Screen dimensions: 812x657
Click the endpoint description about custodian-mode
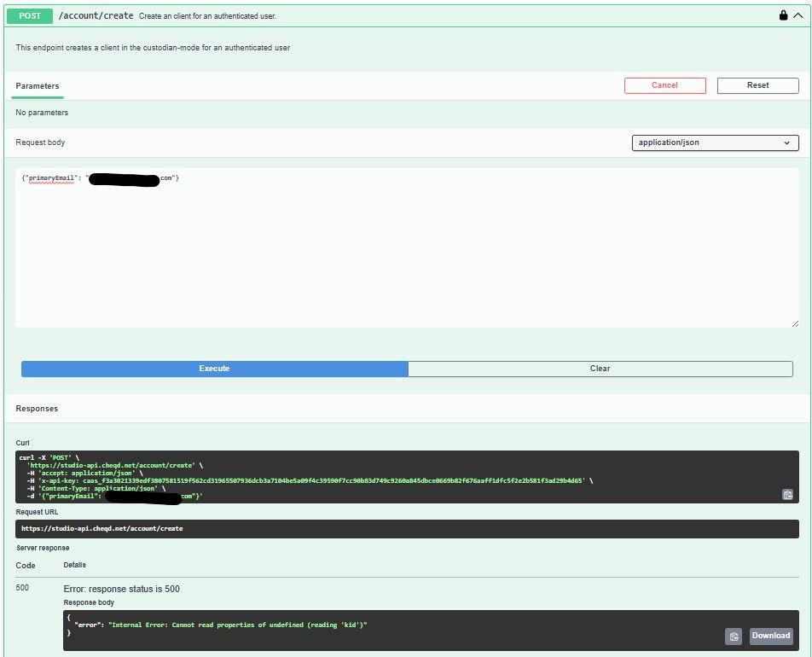153,48
